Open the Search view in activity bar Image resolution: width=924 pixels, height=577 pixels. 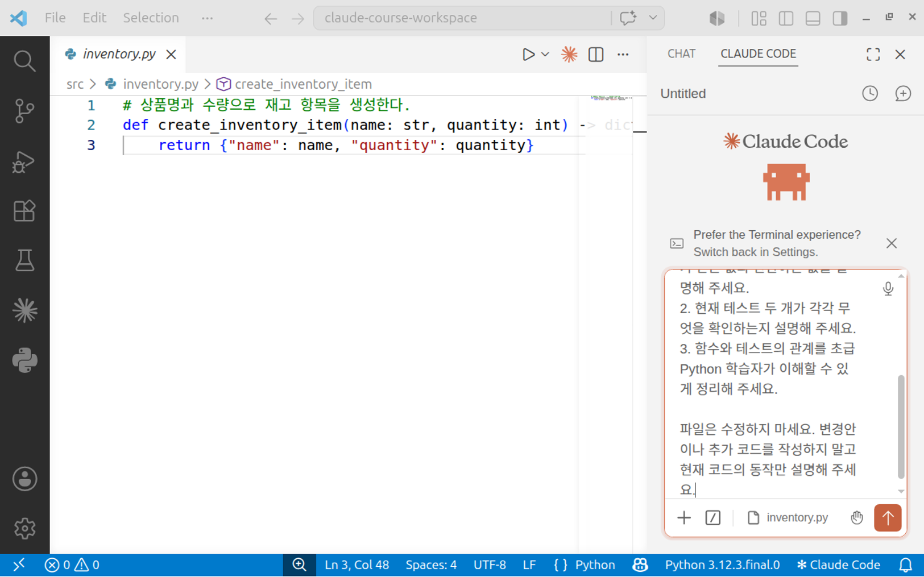24,61
